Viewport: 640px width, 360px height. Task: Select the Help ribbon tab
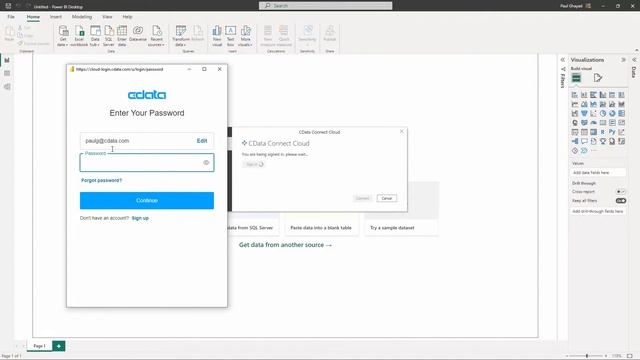[127, 17]
